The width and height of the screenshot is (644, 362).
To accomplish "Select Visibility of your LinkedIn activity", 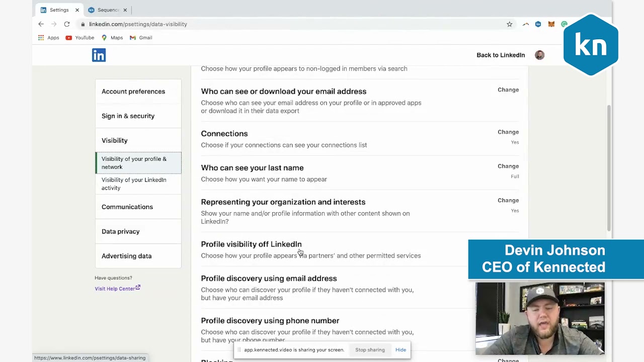I will [x=138, y=184].
